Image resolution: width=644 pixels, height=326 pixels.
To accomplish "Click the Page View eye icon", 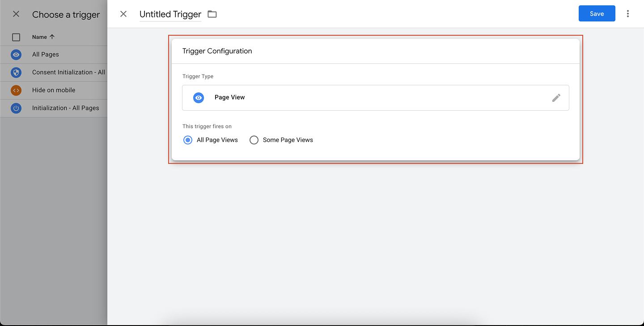I will click(x=199, y=98).
